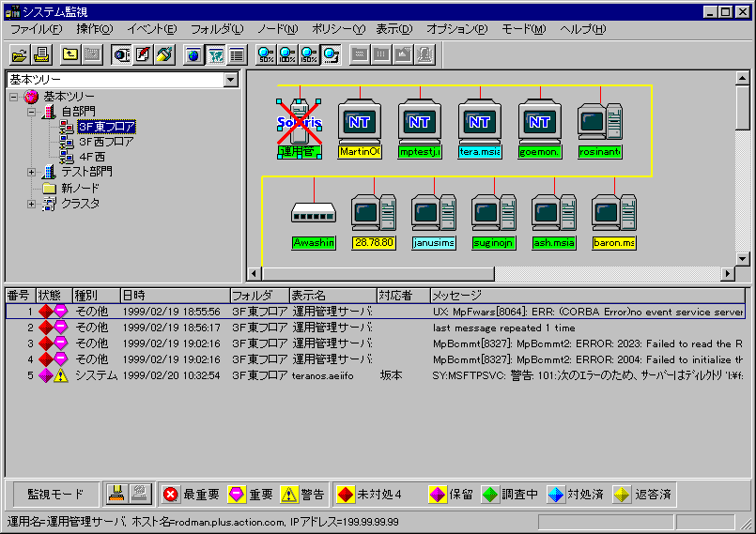
Task: Select 3F 東フロア in the tree
Action: tap(106, 127)
